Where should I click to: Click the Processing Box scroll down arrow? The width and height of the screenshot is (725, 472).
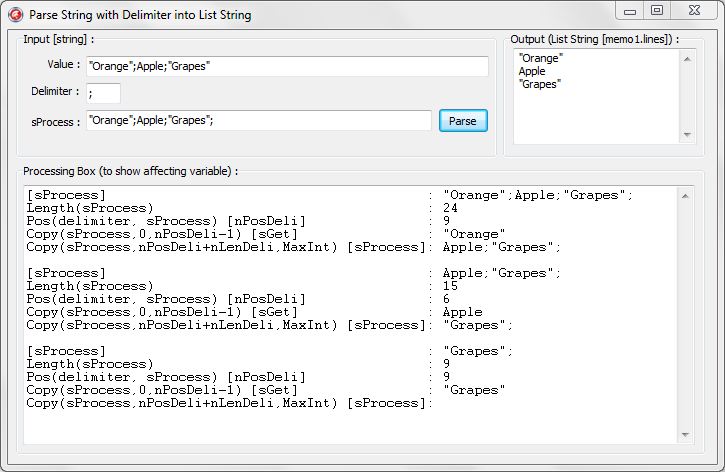pyautogui.click(x=685, y=435)
